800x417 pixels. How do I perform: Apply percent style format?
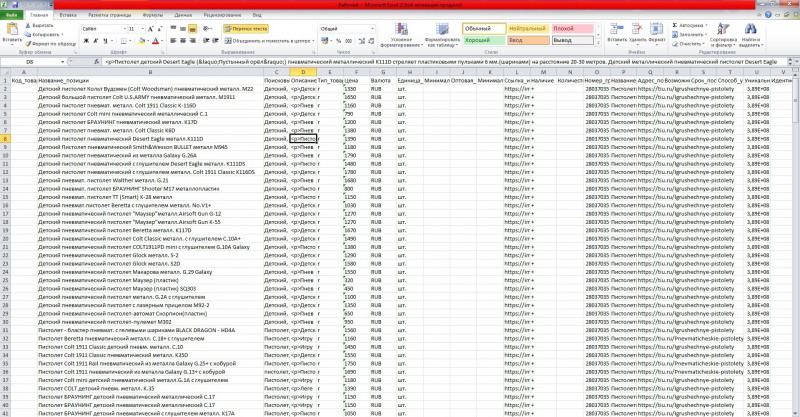338,41
